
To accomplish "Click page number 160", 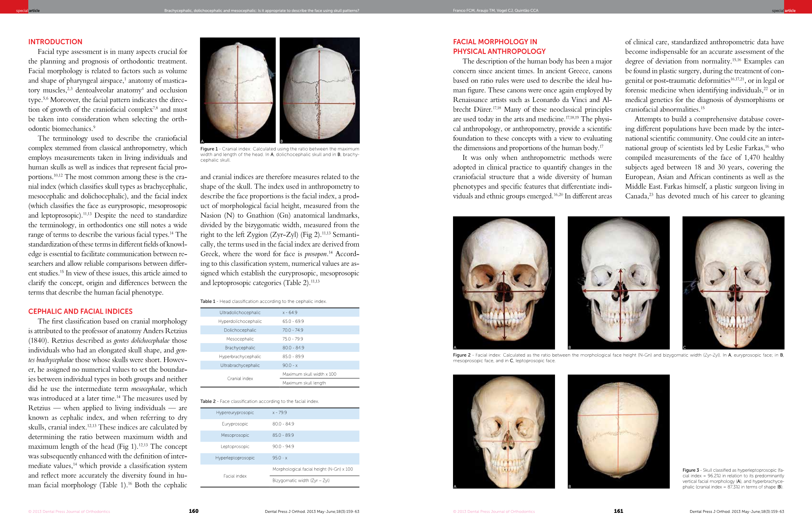I will point(194,511).
